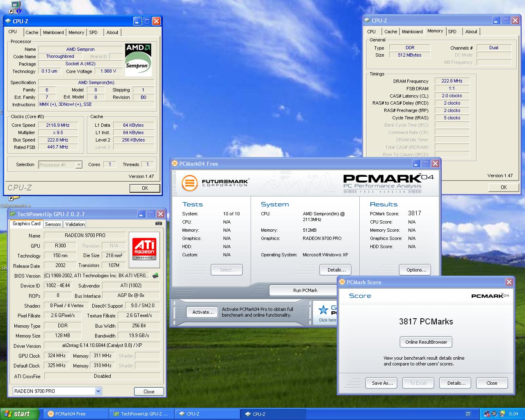Viewport: 525px width, 420px height.
Task: Open Mainboard tab in right CPU-Z window
Action: tap(412, 32)
